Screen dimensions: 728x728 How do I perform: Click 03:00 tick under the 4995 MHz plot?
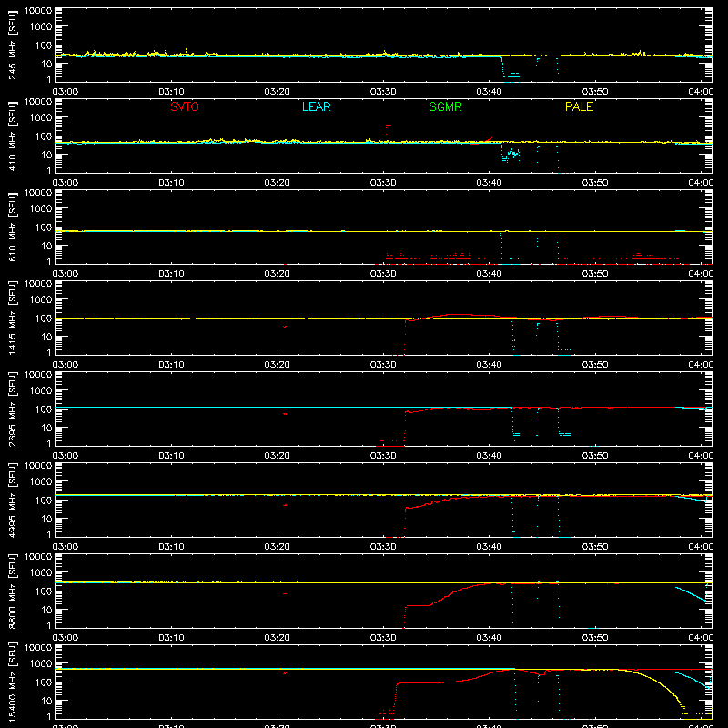point(66,547)
